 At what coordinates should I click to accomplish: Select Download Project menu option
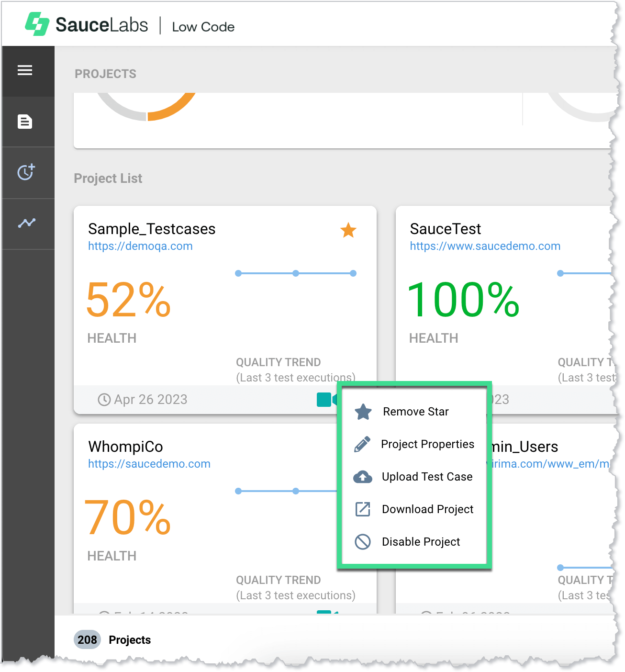(427, 509)
